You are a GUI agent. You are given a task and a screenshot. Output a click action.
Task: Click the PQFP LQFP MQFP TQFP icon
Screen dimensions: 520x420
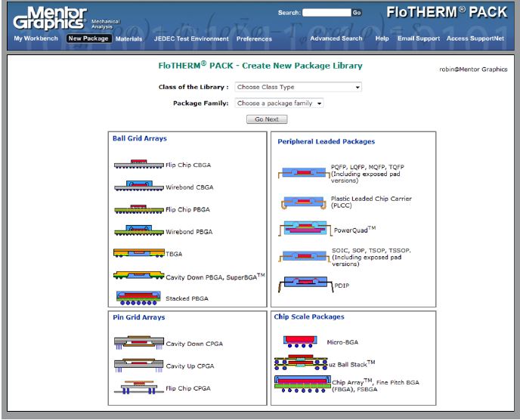click(x=304, y=173)
